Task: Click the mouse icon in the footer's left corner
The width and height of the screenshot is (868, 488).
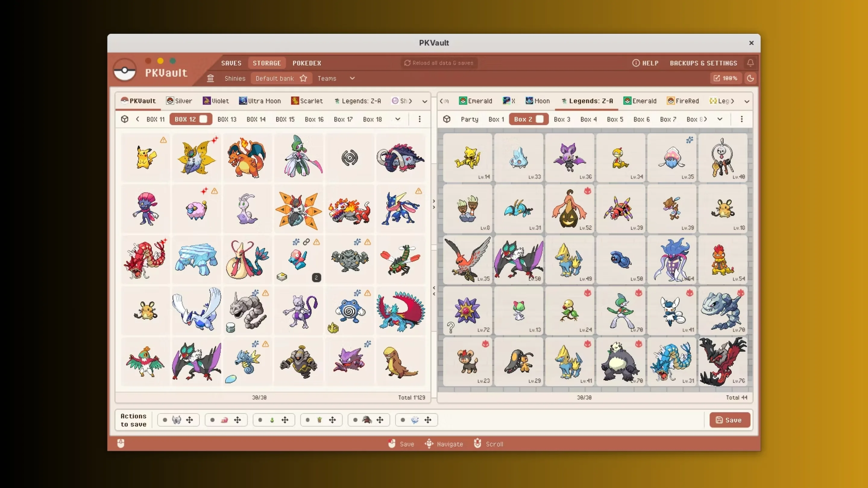Action: coord(121,443)
